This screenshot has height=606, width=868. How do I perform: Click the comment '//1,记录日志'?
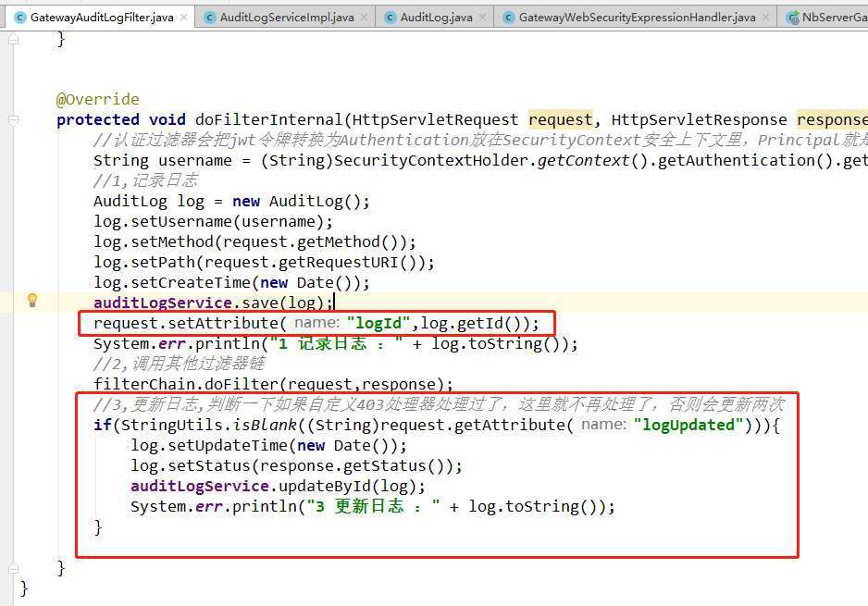145,180
